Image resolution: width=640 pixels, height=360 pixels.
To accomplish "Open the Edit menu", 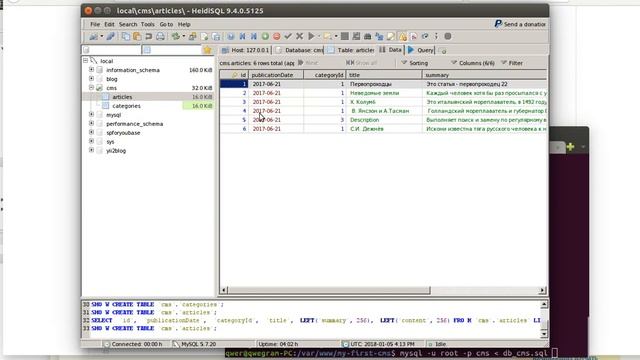I will click(x=109, y=24).
